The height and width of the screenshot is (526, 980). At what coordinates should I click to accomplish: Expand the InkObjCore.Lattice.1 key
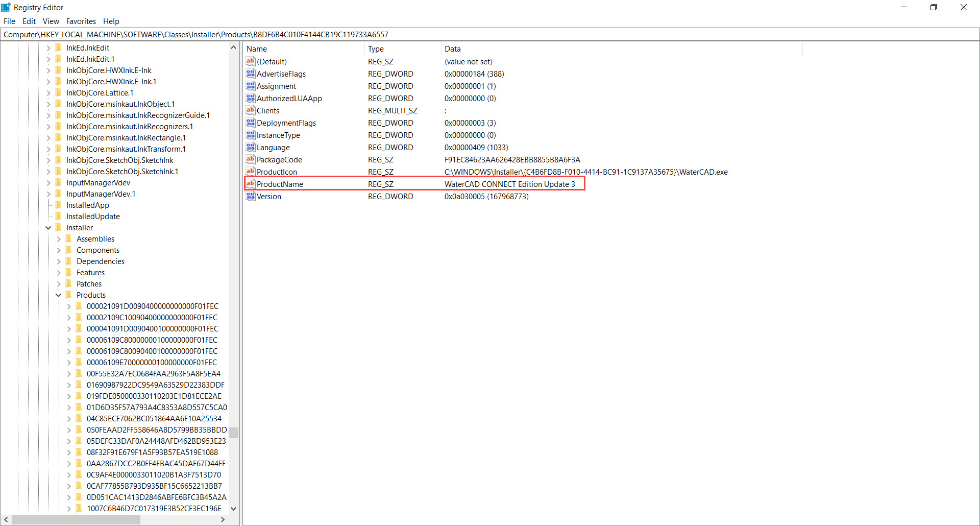(48, 93)
